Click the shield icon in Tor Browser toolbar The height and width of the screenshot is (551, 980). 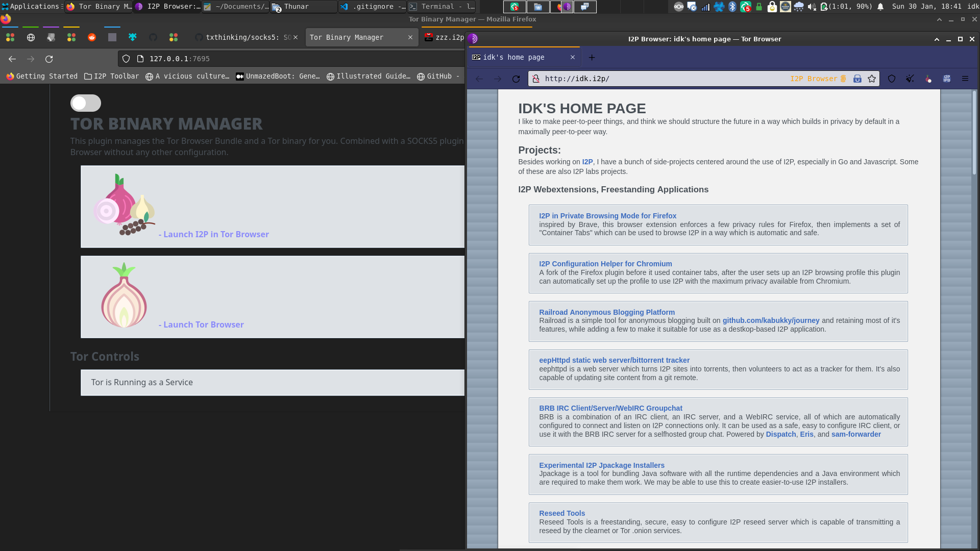click(x=892, y=79)
